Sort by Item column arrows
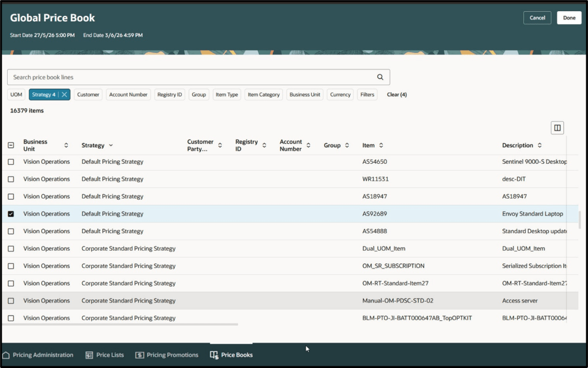Screen dimensions: 588x368 tap(381, 145)
